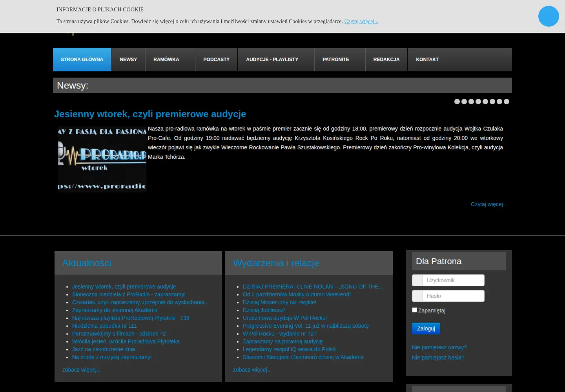Dismiss the cookie notice with blue circle button
The height and width of the screenshot is (392, 565).
coord(549,16)
